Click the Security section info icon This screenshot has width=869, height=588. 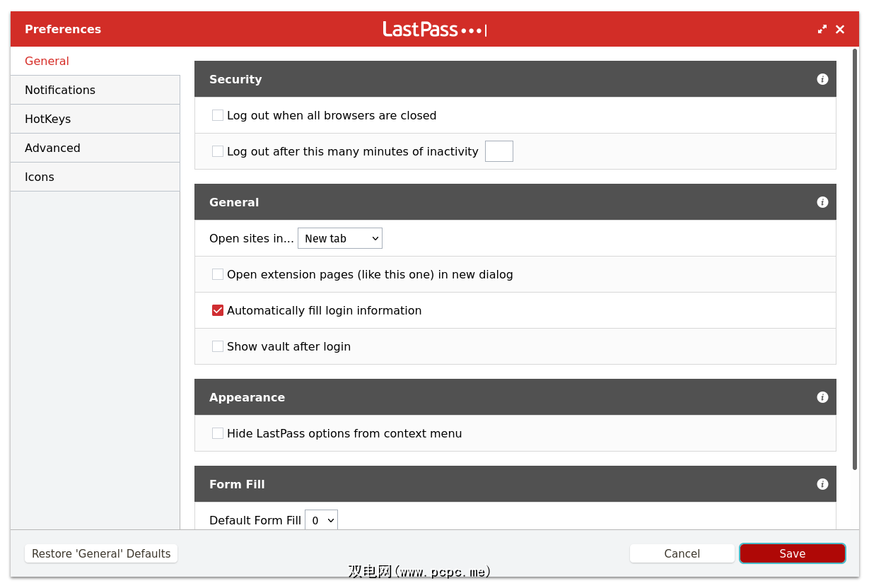(x=822, y=79)
